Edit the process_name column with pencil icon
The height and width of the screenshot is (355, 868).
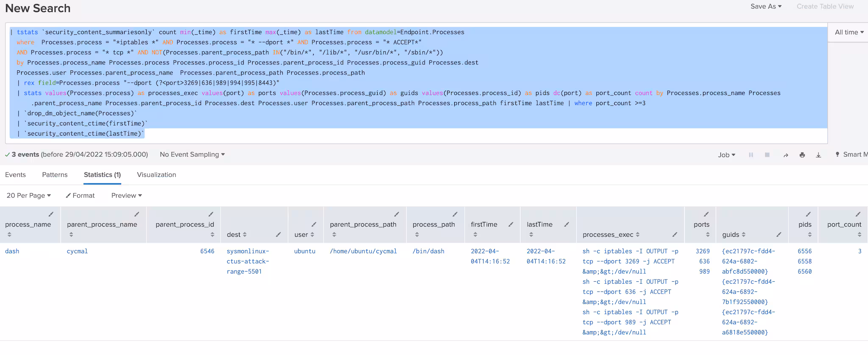51,214
